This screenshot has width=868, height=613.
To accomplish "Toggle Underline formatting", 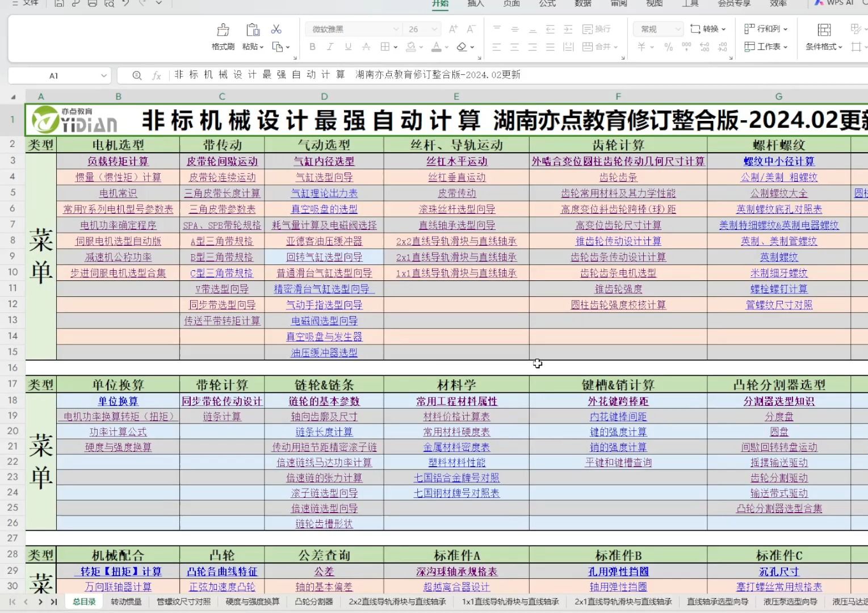I will pyautogui.click(x=348, y=47).
